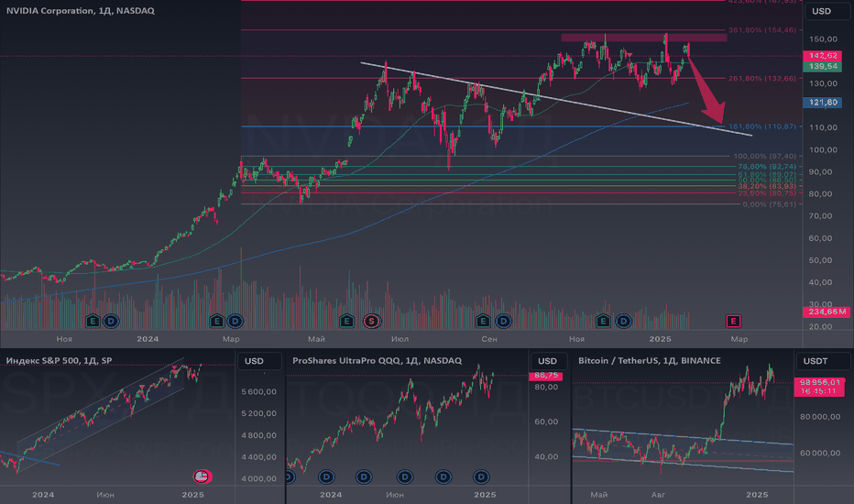Open the USD currency selector on TQQQ chart

point(551,361)
